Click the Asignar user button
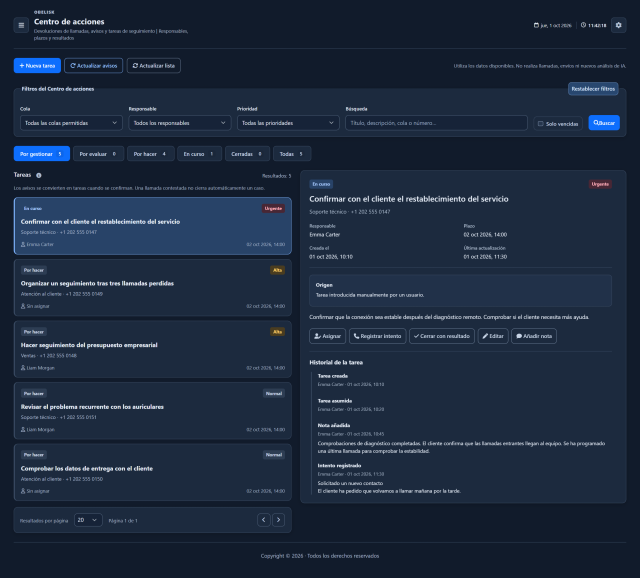 pyautogui.click(x=328, y=336)
